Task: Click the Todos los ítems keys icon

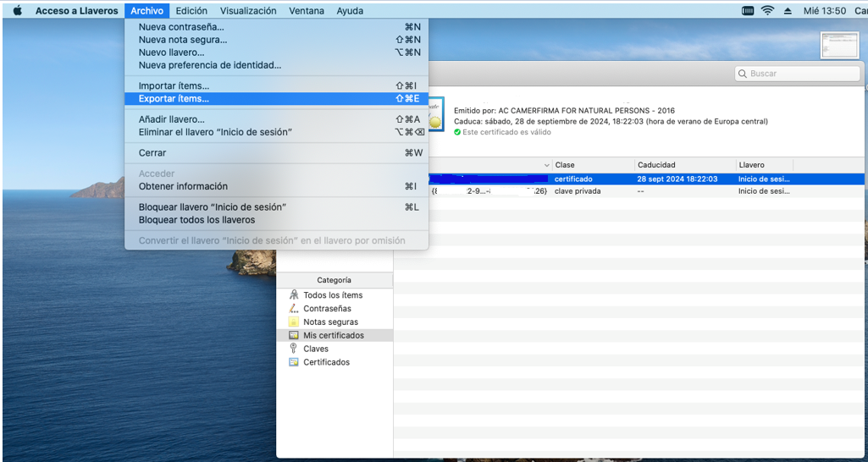Action: click(x=294, y=295)
